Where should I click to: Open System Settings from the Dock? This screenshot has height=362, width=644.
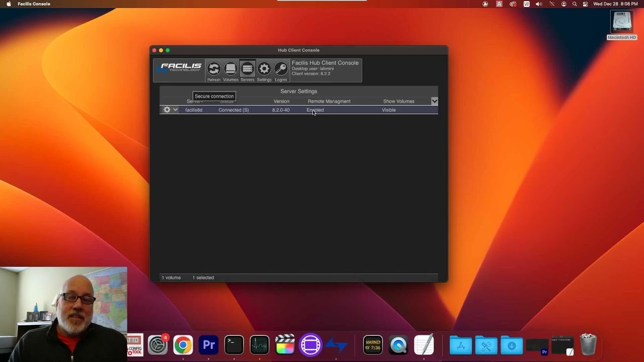tap(157, 345)
